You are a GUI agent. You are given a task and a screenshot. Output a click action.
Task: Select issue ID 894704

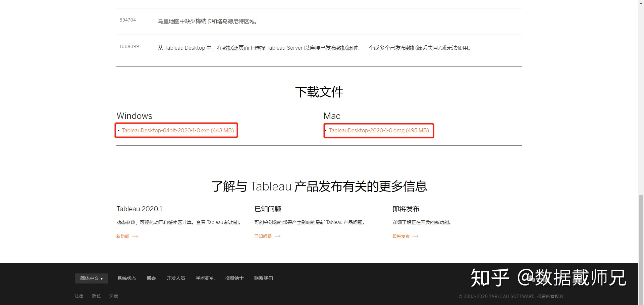tap(128, 20)
